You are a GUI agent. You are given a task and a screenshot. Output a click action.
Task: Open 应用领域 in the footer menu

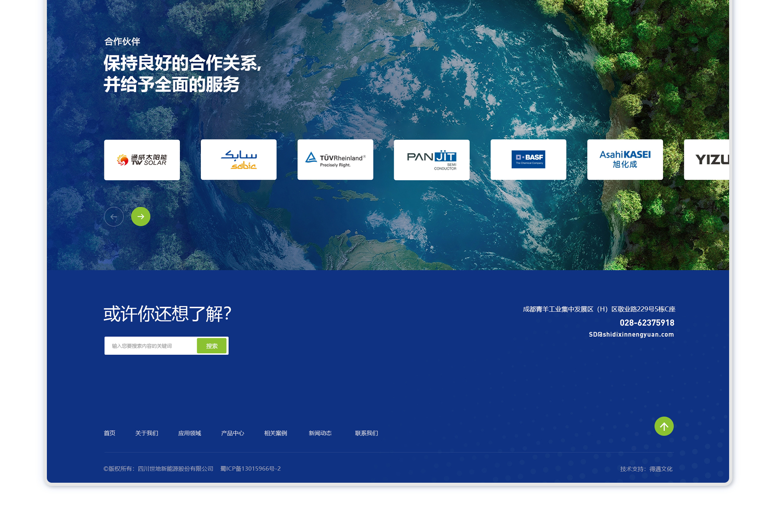(x=190, y=433)
